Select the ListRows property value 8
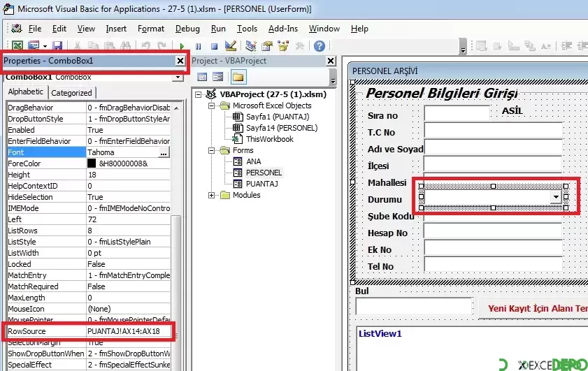 (x=89, y=231)
